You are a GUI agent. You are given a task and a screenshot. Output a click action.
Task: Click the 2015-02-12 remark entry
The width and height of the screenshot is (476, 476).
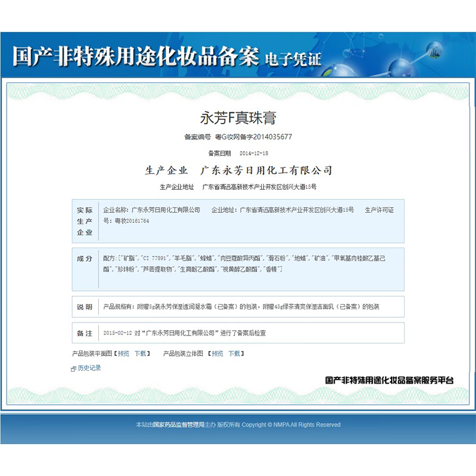coord(184,333)
